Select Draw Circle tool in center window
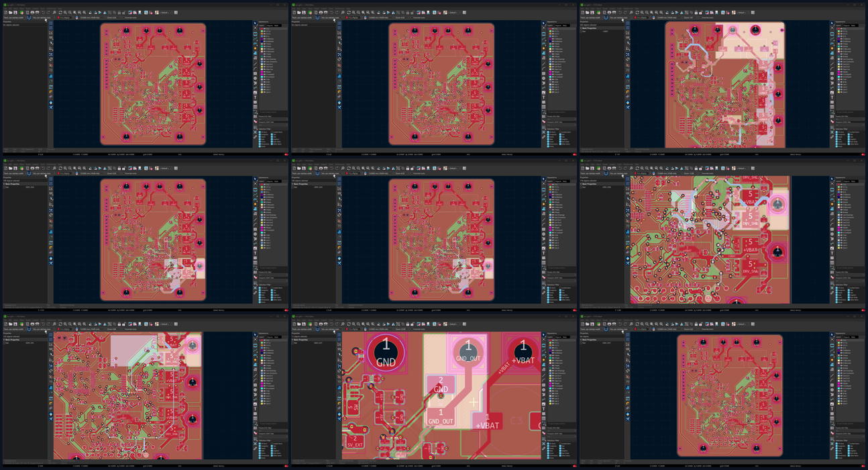868x470 pixels. tap(543, 234)
